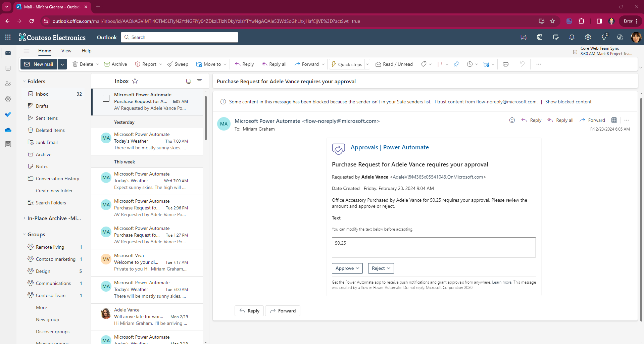Snooze the message with clock icon
Viewport: 644px width, 344px height.
pos(469,64)
